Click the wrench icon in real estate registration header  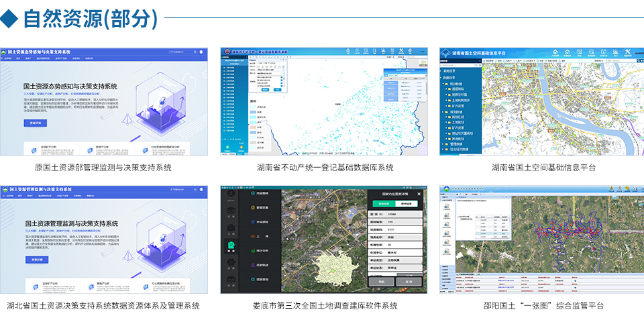pyautogui.click(x=400, y=52)
